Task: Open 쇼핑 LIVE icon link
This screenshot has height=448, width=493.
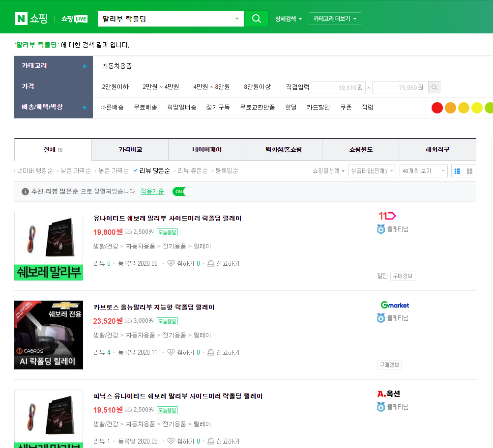Action: (74, 19)
